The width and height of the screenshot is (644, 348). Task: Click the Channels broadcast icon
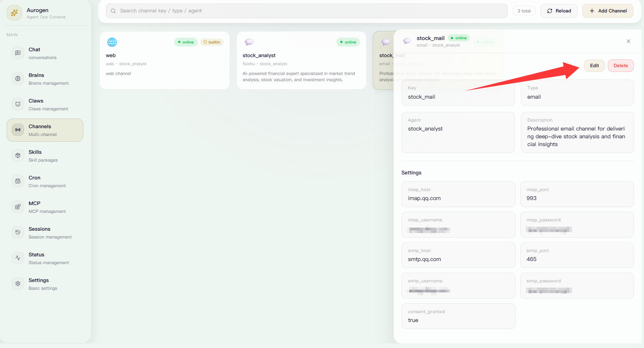(x=18, y=130)
